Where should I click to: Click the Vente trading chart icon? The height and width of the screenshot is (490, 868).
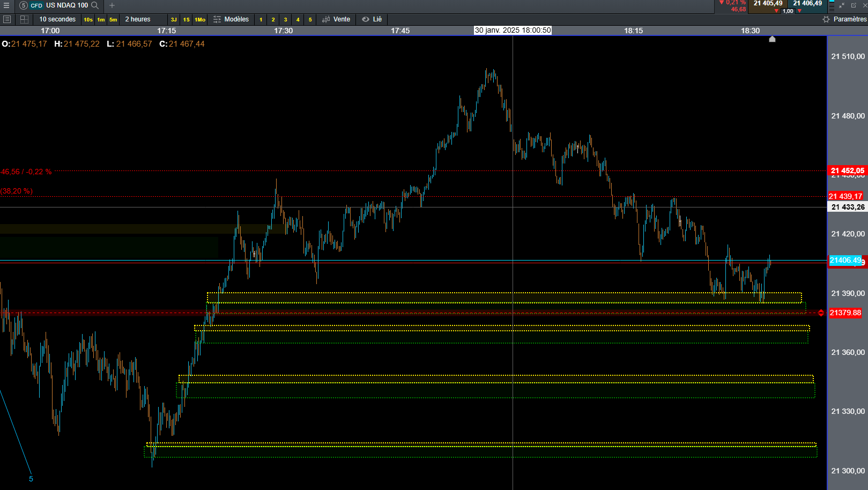[326, 19]
